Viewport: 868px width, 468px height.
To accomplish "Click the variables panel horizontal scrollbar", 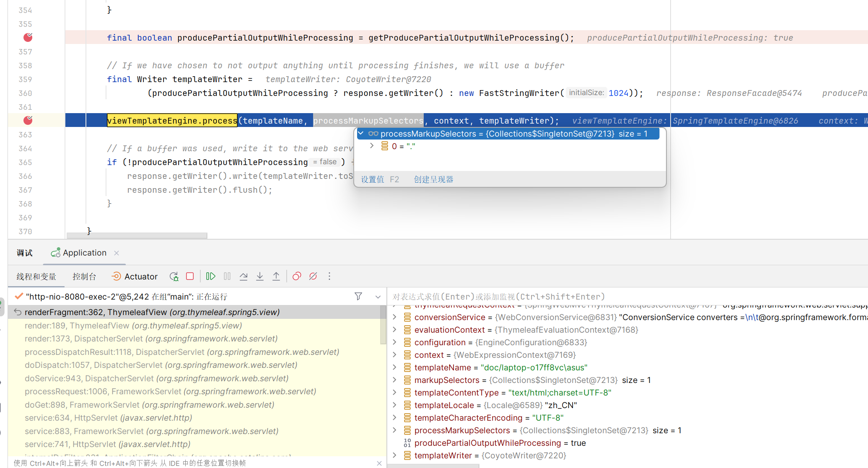I will (x=434, y=466).
